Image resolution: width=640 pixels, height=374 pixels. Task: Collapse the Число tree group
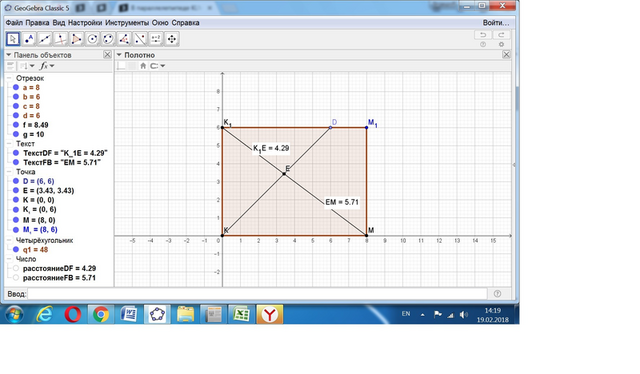pos(9,259)
